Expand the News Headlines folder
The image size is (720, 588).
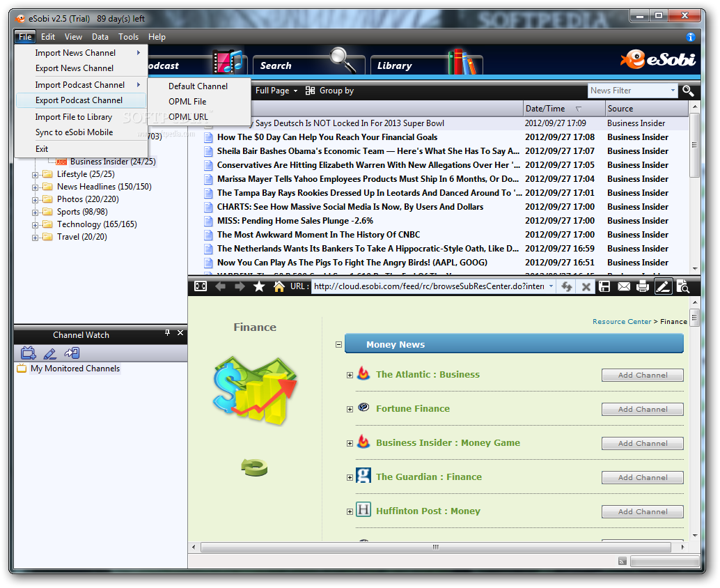(x=35, y=187)
